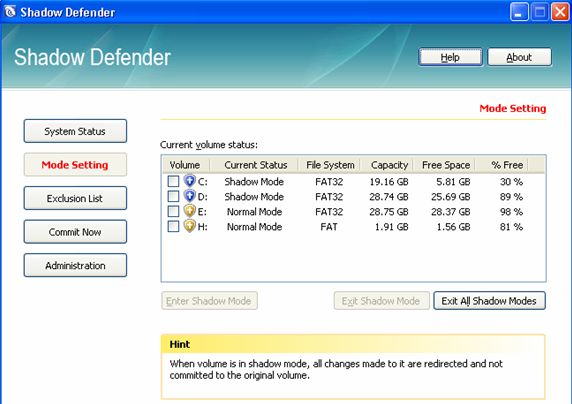Viewport: 572px width, 404px height.
Task: Click the 5.81 GB free space value
Action: (x=453, y=182)
